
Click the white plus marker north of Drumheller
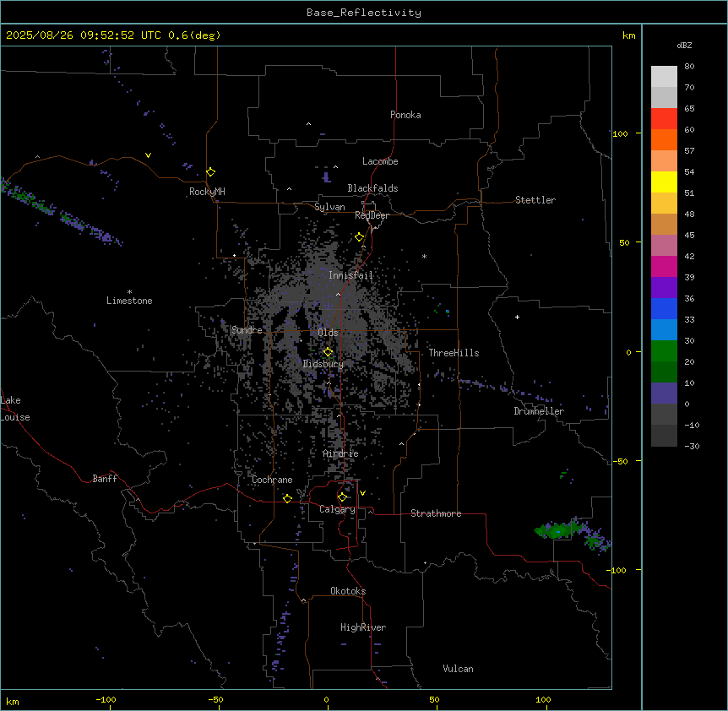(517, 317)
